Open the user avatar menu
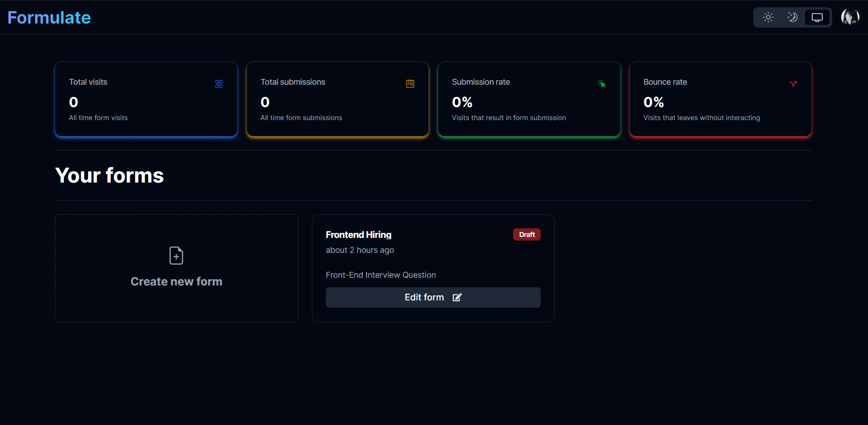This screenshot has width=868, height=425. pyautogui.click(x=850, y=17)
